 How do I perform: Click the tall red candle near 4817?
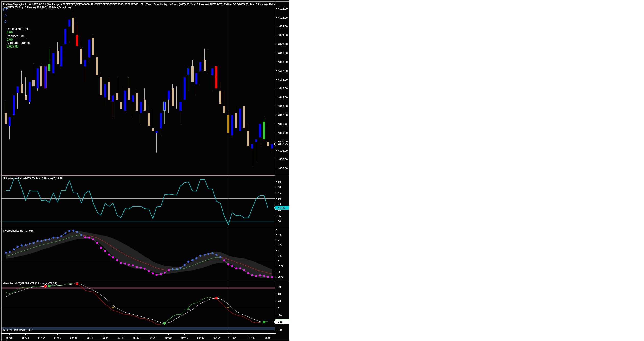click(216, 77)
